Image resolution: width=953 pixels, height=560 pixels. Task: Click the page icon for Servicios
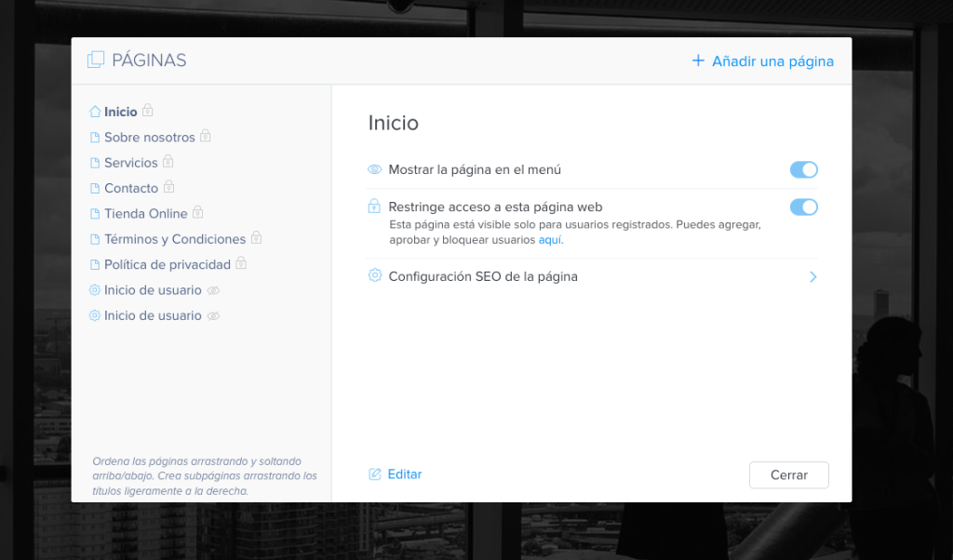95,163
